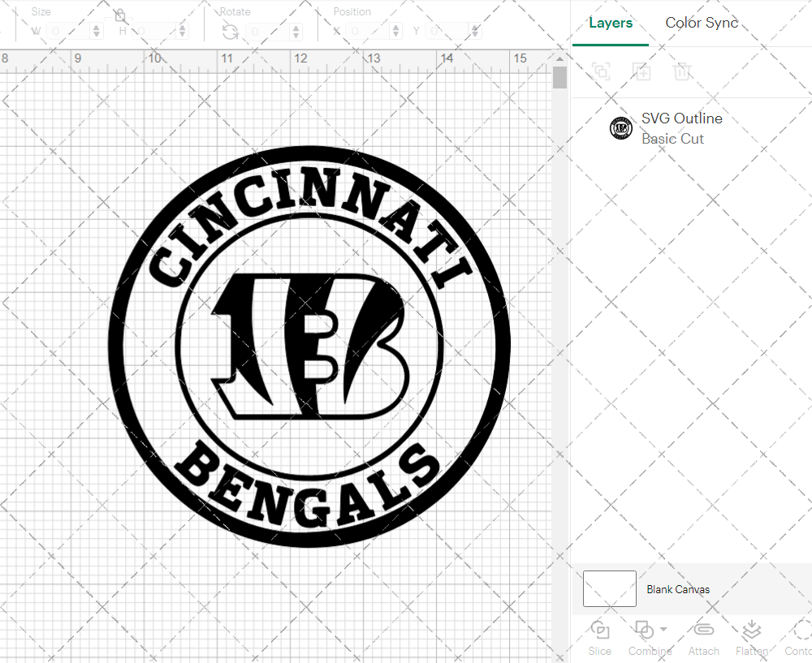Click the Width stepper arrows
Viewport: 812px width, 663px height.
(x=97, y=31)
